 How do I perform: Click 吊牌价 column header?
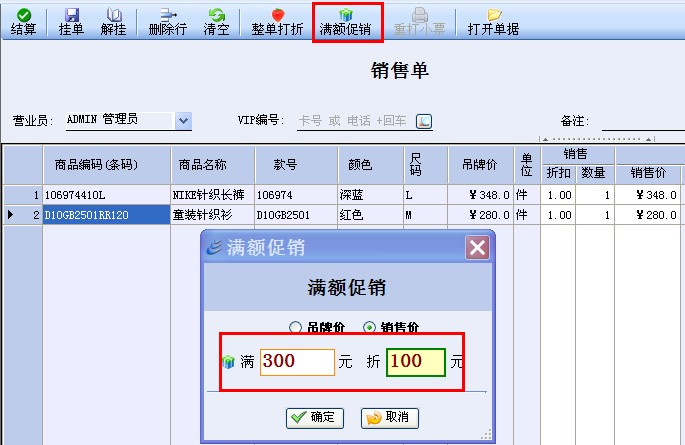(481, 165)
